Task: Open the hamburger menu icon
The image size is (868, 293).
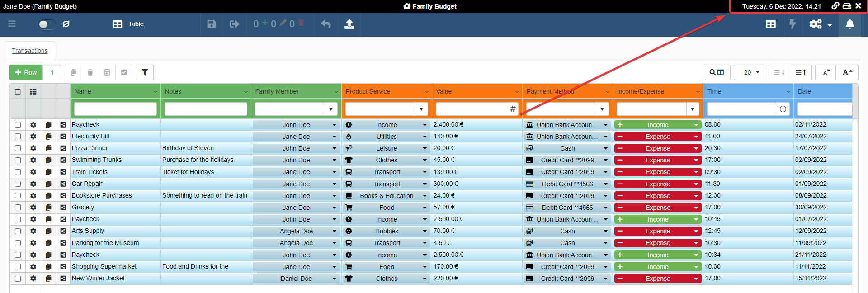Action: (12, 24)
